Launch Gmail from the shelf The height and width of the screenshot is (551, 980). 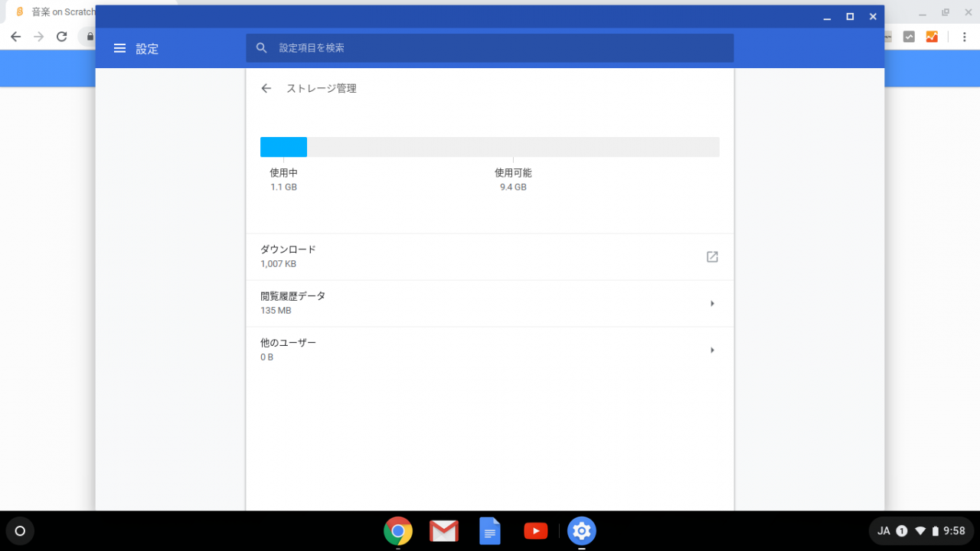pyautogui.click(x=444, y=531)
